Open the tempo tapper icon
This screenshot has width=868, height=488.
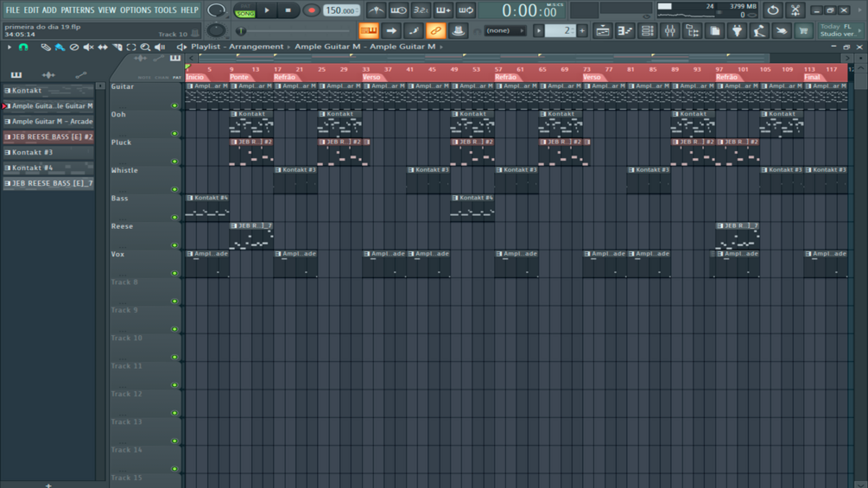(759, 31)
